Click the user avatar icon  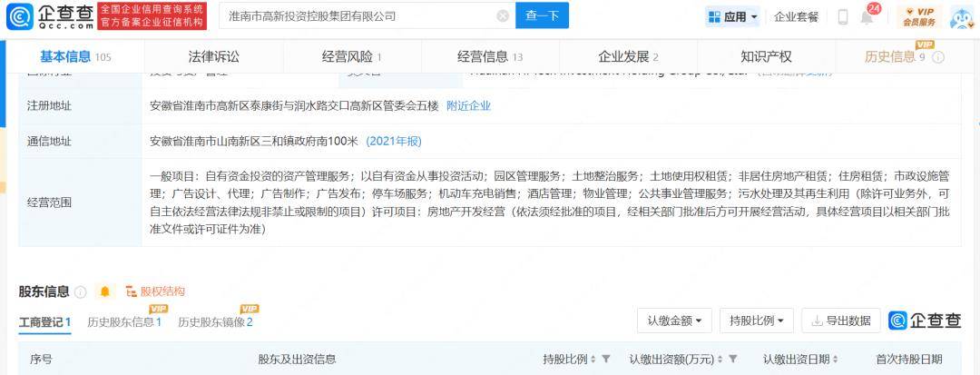[x=961, y=17]
